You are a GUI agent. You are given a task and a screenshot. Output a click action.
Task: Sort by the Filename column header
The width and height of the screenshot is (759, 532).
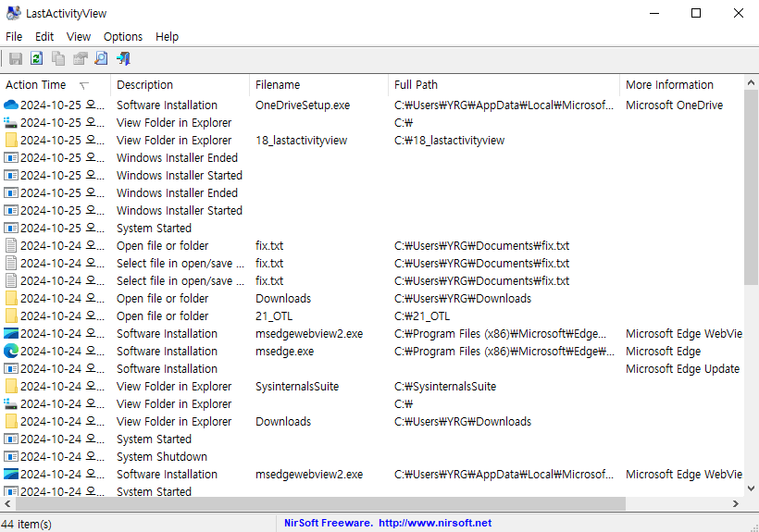point(319,84)
